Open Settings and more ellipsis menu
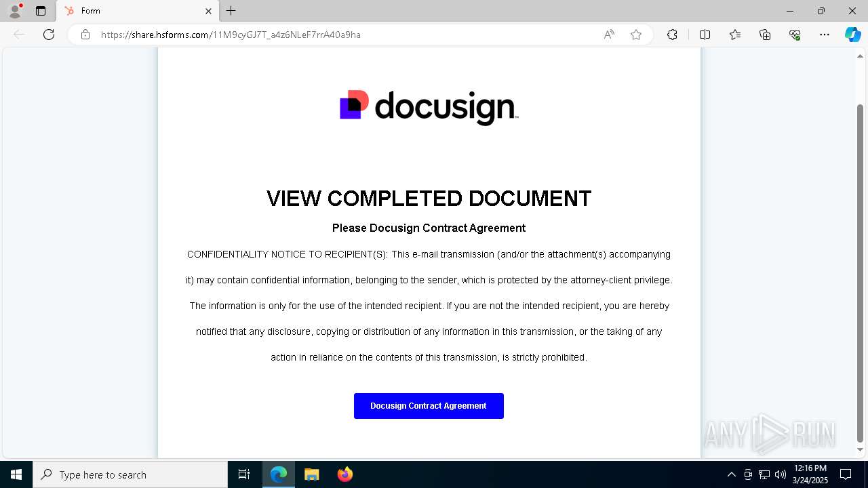 pyautogui.click(x=825, y=35)
